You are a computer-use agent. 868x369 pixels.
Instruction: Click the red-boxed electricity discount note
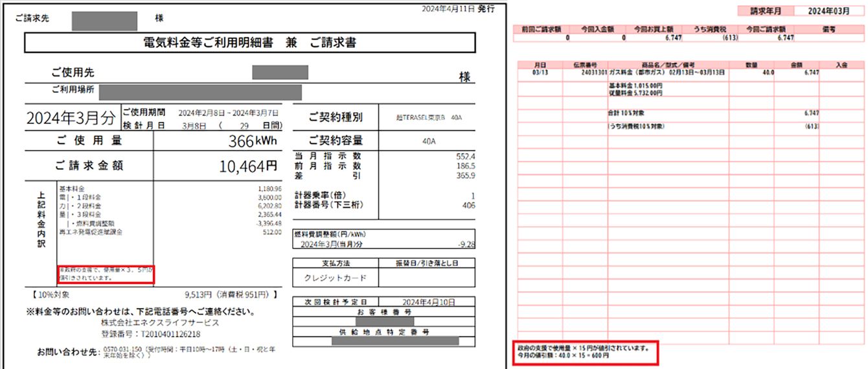pos(106,274)
